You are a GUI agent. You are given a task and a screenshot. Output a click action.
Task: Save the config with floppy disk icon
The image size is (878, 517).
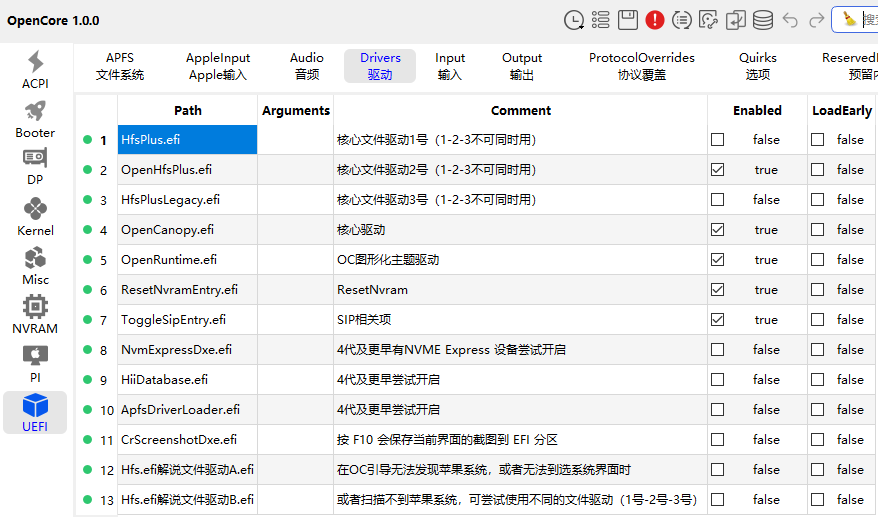[x=628, y=20]
